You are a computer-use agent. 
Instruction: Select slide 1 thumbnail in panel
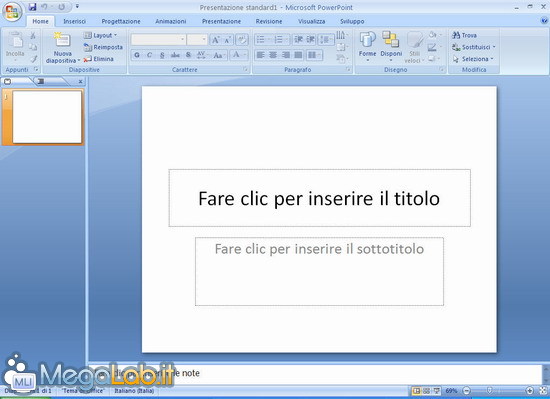[47, 117]
